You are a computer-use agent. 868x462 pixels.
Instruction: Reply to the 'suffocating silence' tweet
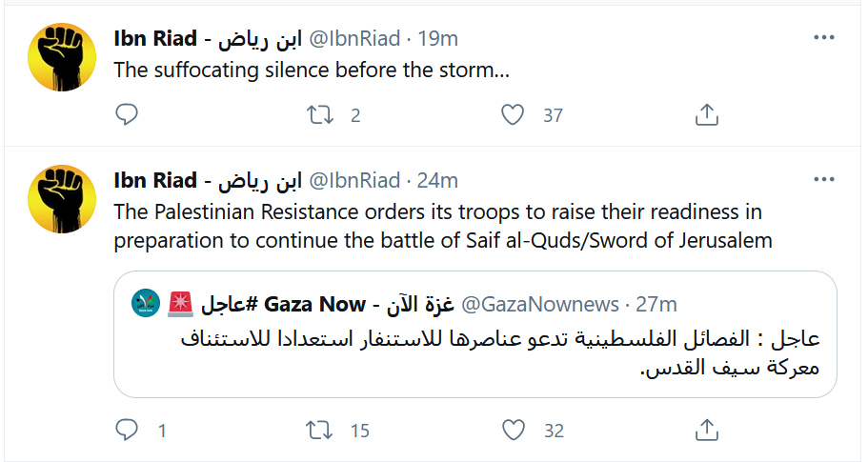tap(127, 115)
